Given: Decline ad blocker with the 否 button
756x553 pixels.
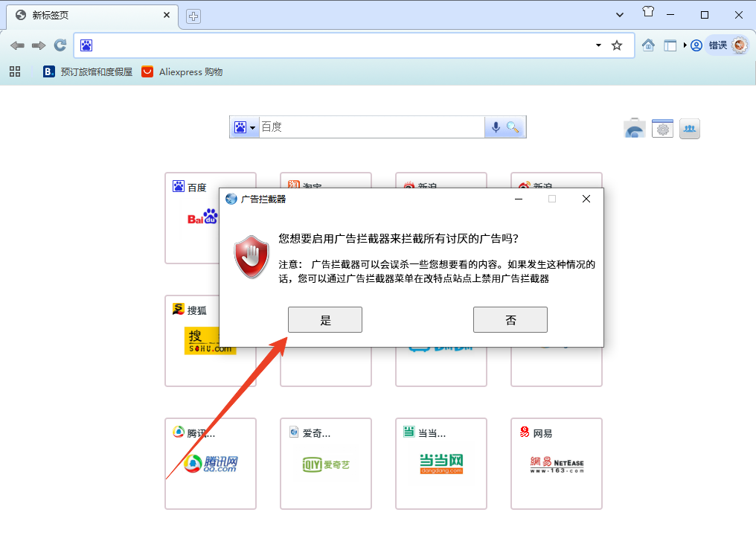Looking at the screenshot, I should [x=510, y=319].
